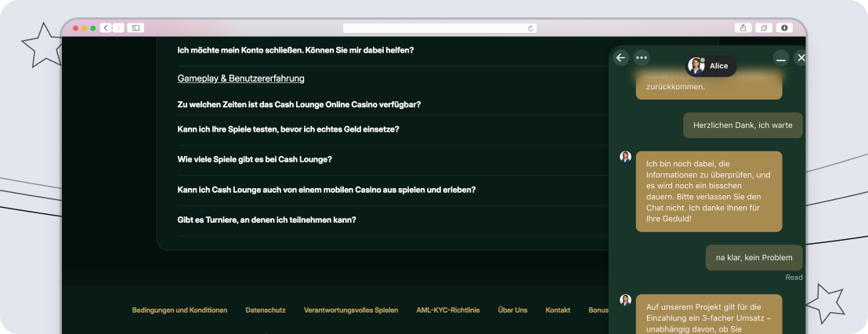Expand the mobile Casino question
The image size is (868, 334).
tap(327, 190)
